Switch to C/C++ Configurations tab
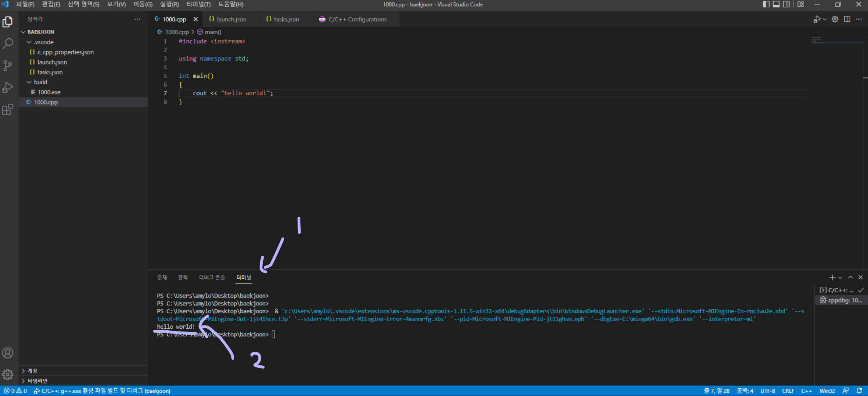This screenshot has height=396, width=868. [x=356, y=19]
